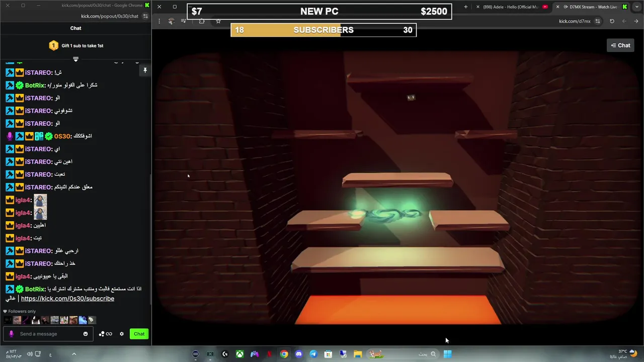Click the first igla4 emote image
The width and height of the screenshot is (644, 362).
[40, 201]
